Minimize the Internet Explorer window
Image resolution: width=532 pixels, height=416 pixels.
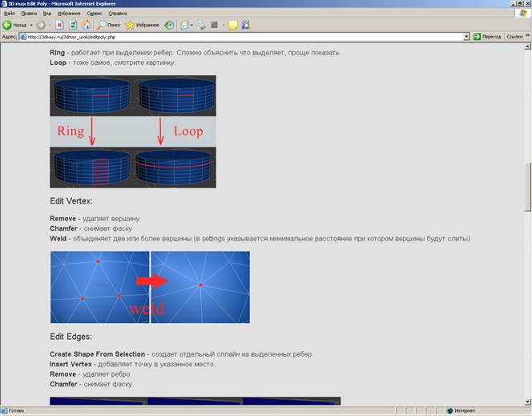pyautogui.click(x=515, y=3)
